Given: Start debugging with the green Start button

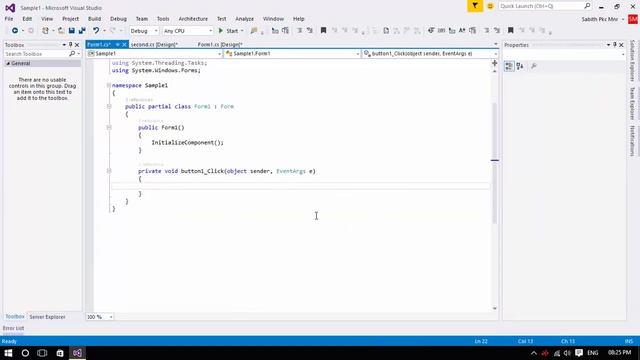Looking at the screenshot, I should click(228, 31).
